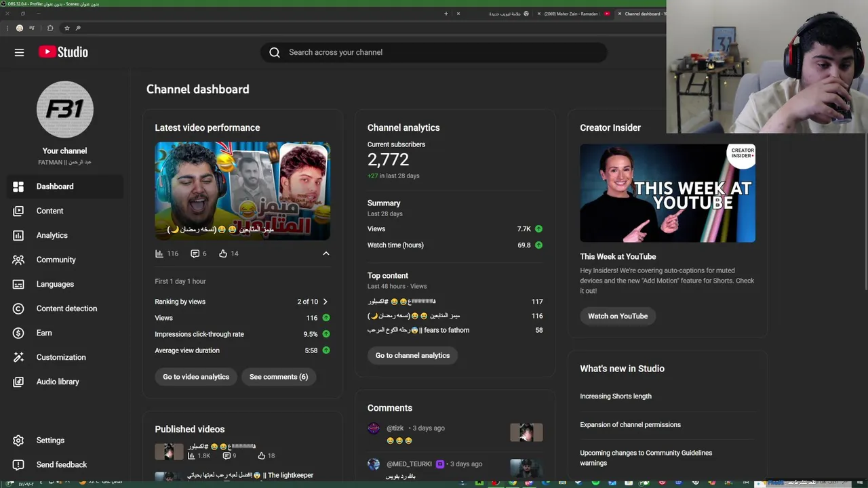868x488 pixels.
Task: Click the top content row with 117 views
Action: click(455, 302)
